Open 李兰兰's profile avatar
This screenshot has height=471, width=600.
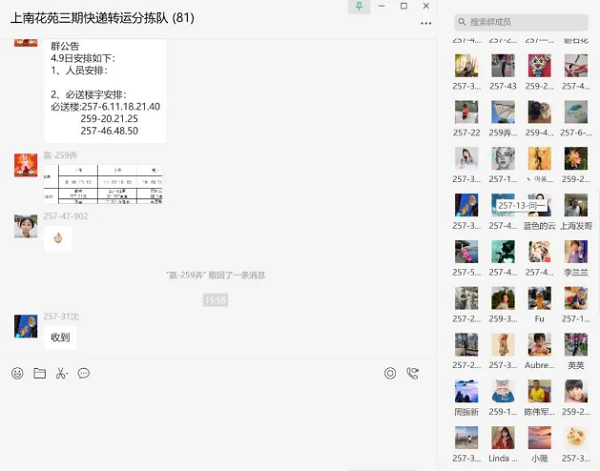pos(575,252)
